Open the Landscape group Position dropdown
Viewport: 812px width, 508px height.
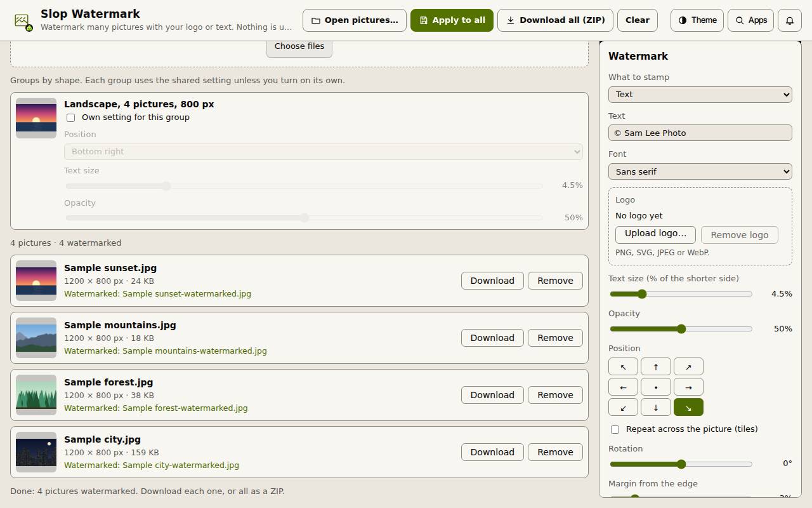[324, 152]
